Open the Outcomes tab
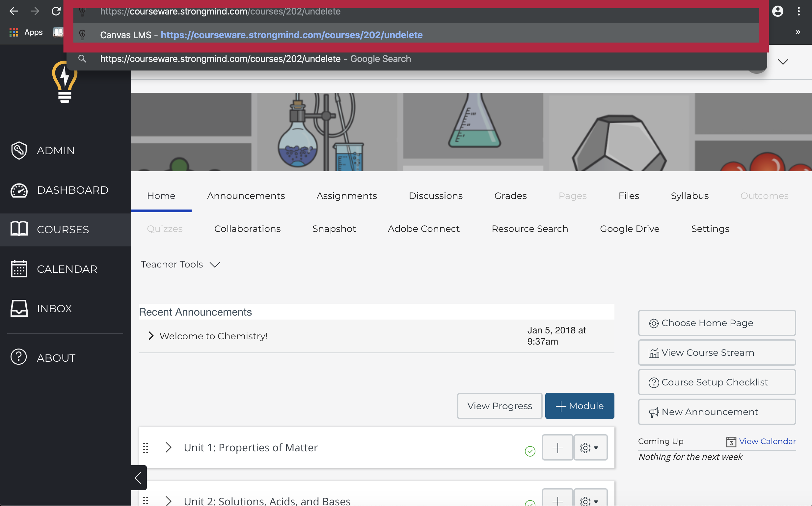This screenshot has height=506, width=812. [x=765, y=196]
